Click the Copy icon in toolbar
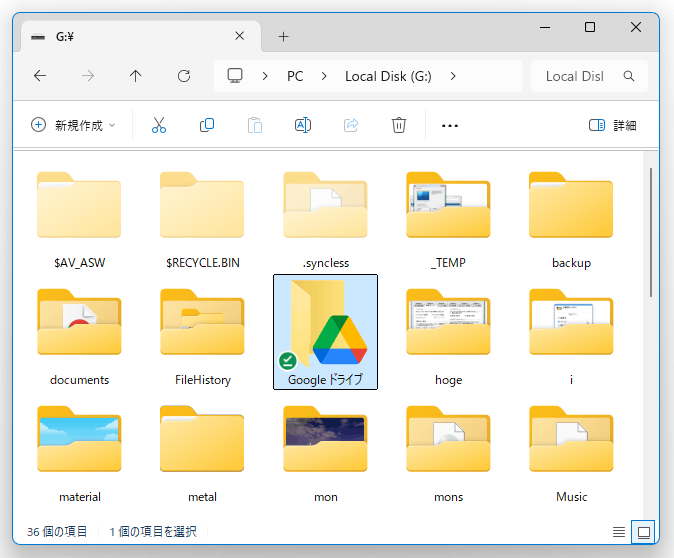Screen dimensions: 674x558 207,125
